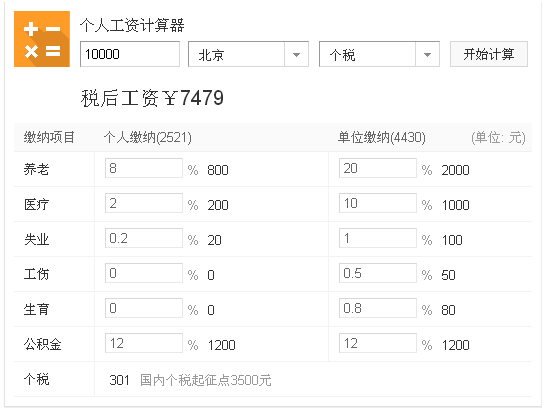
Task: Click the employer unemployment amount 100
Action: (x=452, y=240)
